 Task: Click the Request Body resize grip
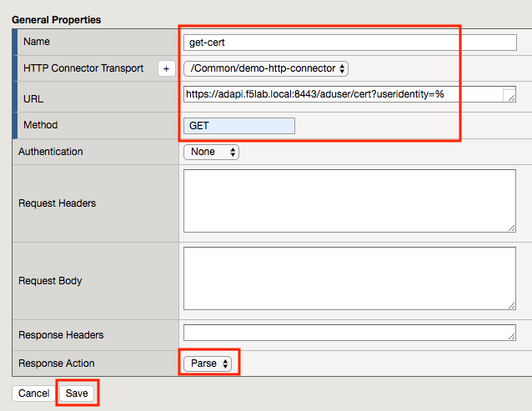pos(512,305)
